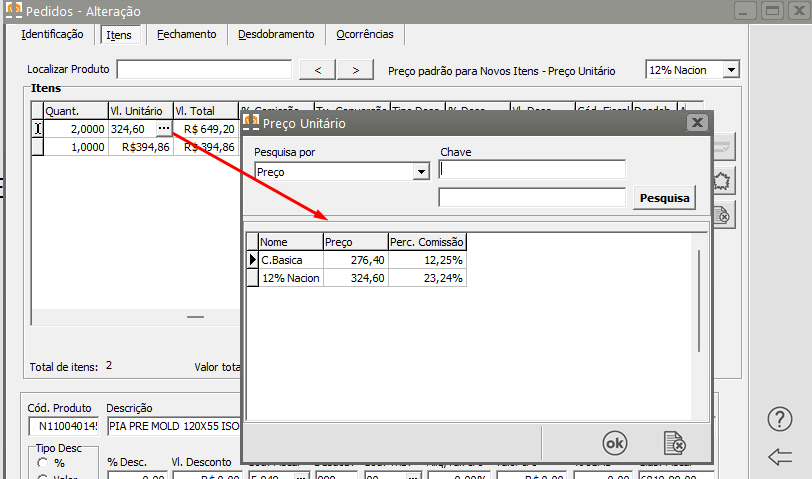812x479 pixels.
Task: Go to the Ocorrências tab
Action: (364, 34)
